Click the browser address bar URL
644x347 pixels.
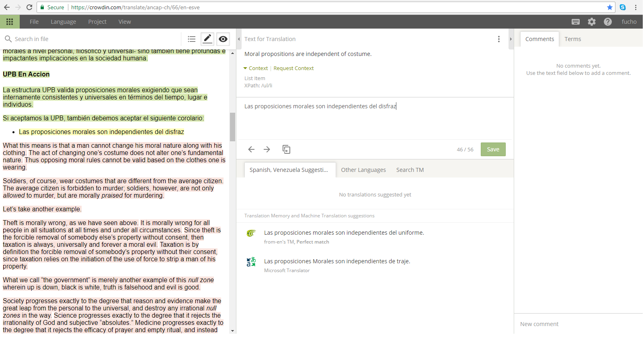point(135,7)
